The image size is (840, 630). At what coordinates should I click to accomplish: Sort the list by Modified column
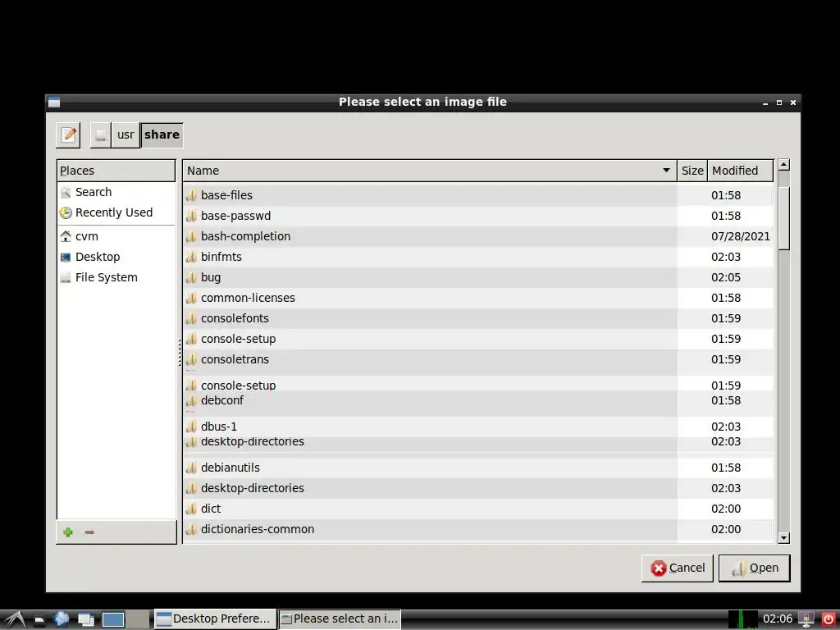741,171
